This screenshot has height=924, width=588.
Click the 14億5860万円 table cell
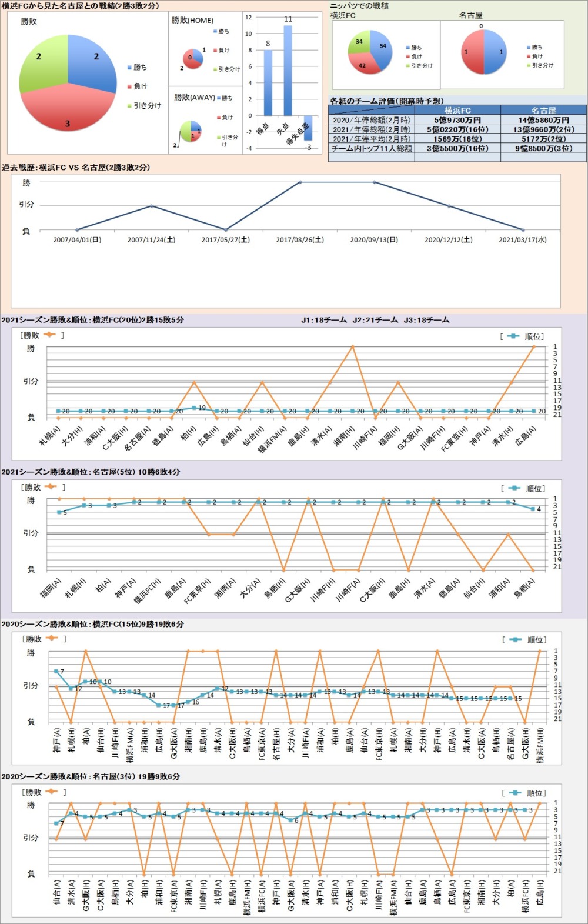[543, 120]
